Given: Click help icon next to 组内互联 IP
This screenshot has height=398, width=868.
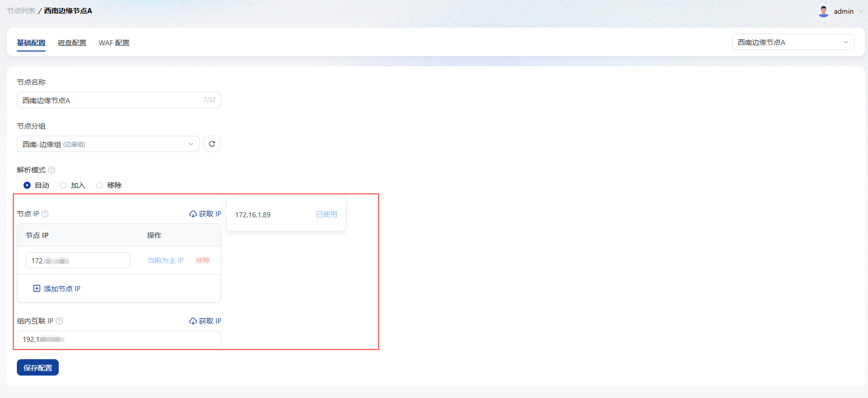Looking at the screenshot, I should (x=59, y=321).
